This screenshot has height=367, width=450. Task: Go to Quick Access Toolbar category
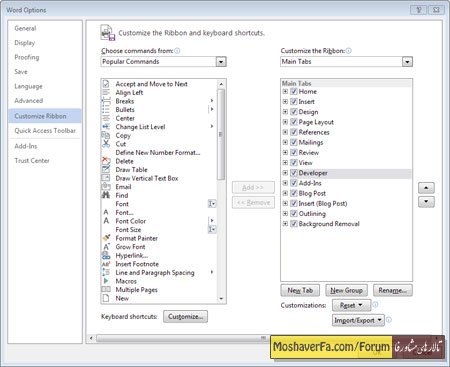(x=45, y=131)
